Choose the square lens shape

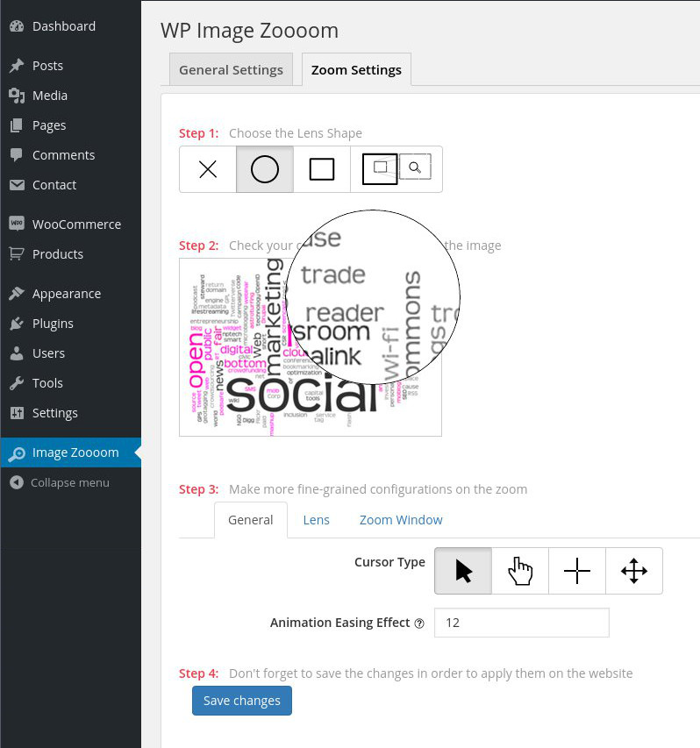click(322, 169)
